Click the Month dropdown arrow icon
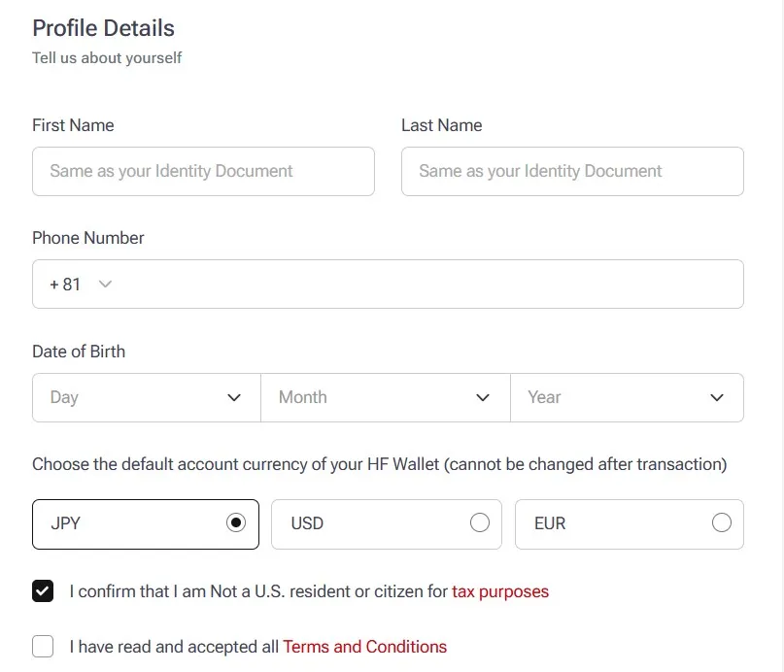The height and width of the screenshot is (672, 784). point(483,398)
